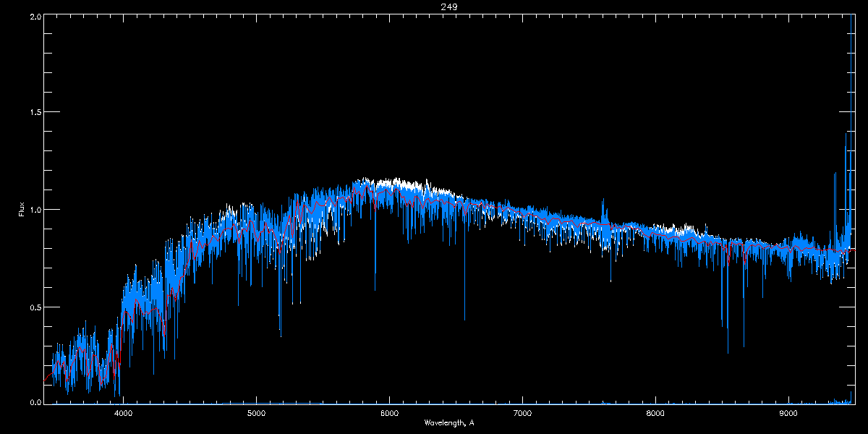Click the x-axis tick label "9000"

pyautogui.click(x=788, y=414)
